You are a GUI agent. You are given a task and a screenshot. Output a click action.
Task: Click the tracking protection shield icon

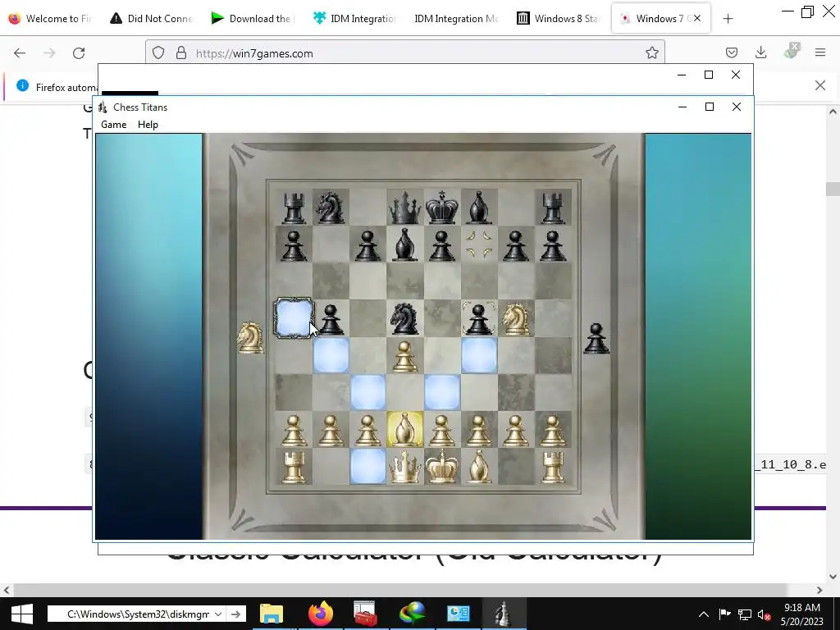click(x=158, y=53)
